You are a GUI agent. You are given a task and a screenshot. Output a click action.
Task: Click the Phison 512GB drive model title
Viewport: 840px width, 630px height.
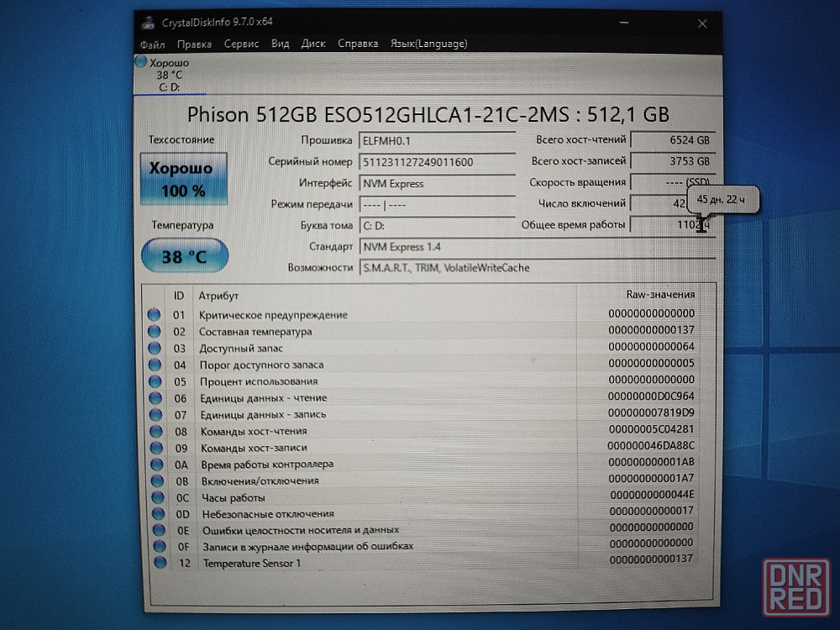click(x=428, y=114)
